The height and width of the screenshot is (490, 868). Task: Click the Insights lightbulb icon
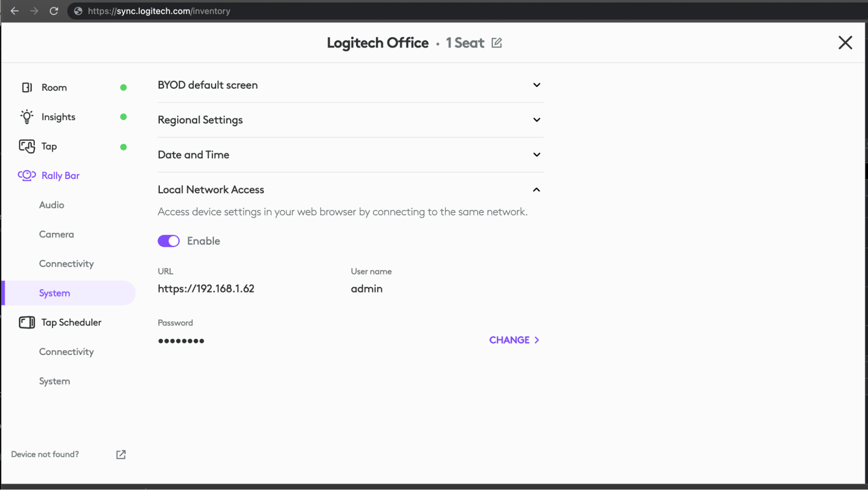tap(27, 117)
